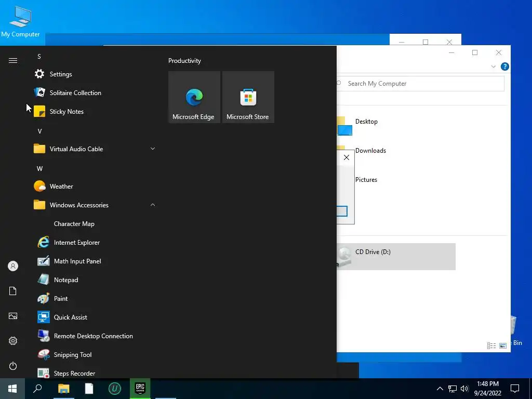
Task: Open Sticky Notes app
Action: 95,111
